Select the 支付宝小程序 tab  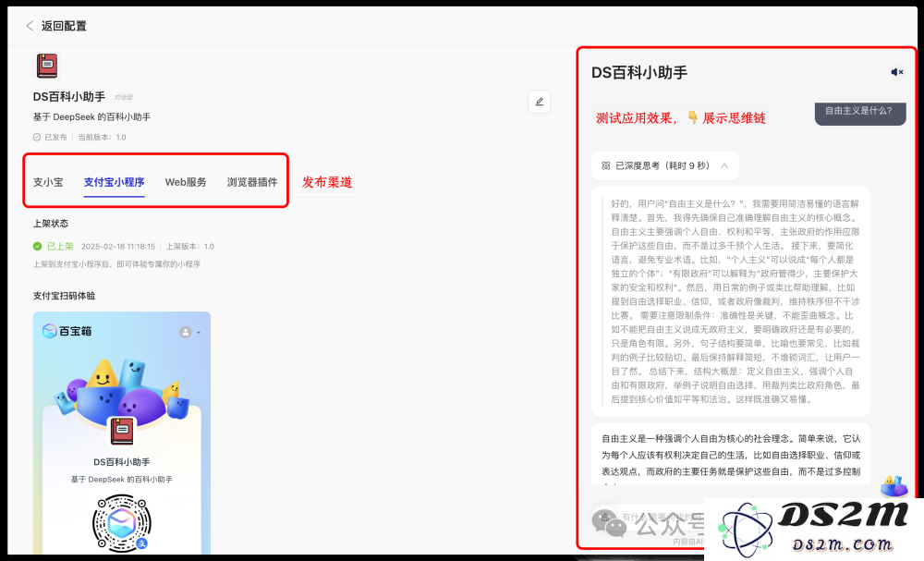(x=114, y=182)
